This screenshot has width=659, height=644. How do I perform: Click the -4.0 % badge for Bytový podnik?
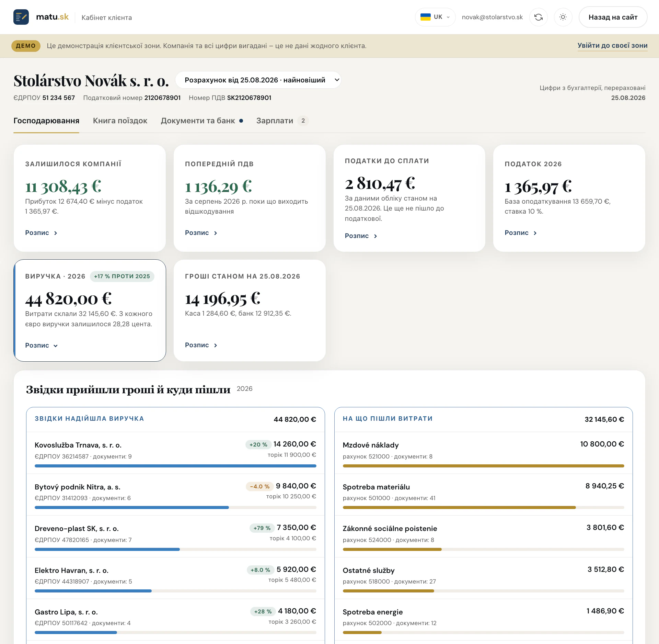259,487
